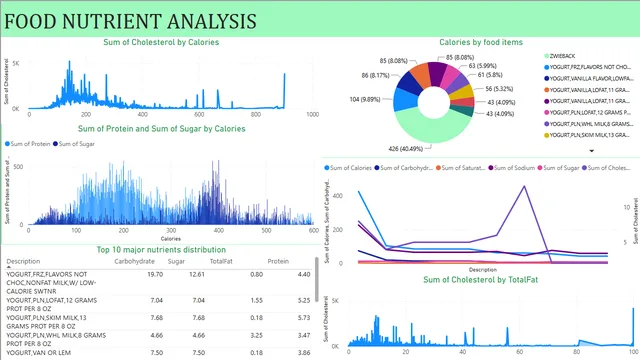640x360 pixels.
Task: Click the nutrients table vertical scrollbar
Action: click(x=317, y=280)
